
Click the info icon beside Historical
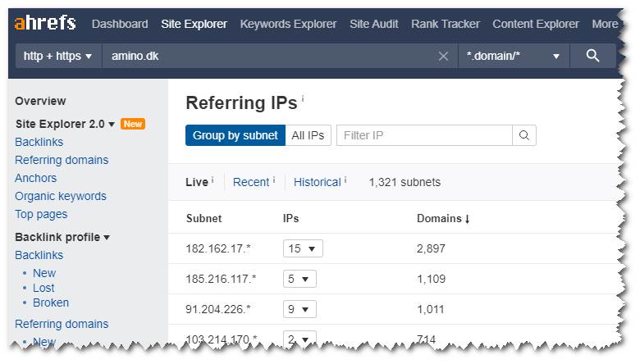click(345, 180)
